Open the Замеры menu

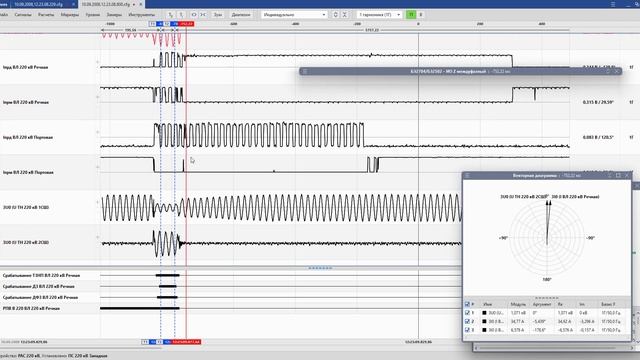114,15
